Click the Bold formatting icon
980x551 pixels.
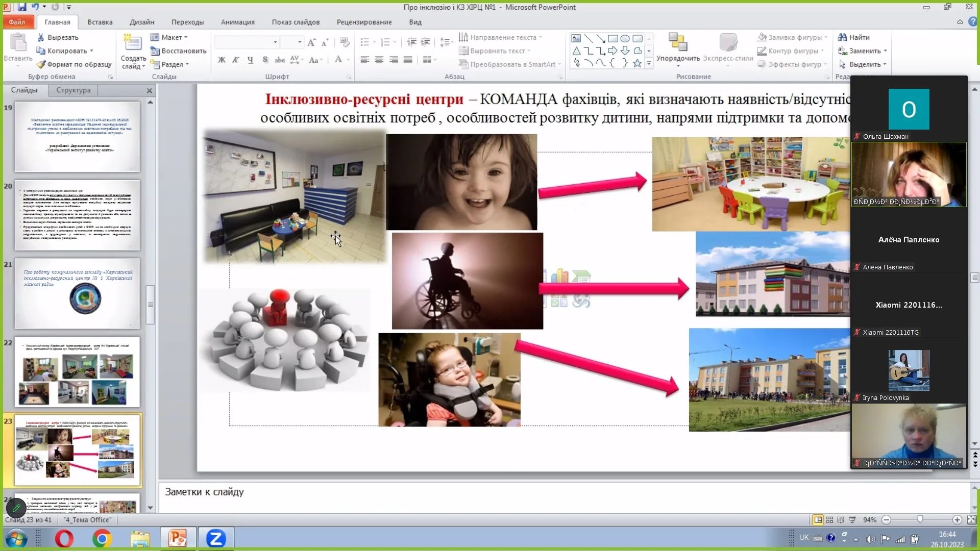pos(222,60)
